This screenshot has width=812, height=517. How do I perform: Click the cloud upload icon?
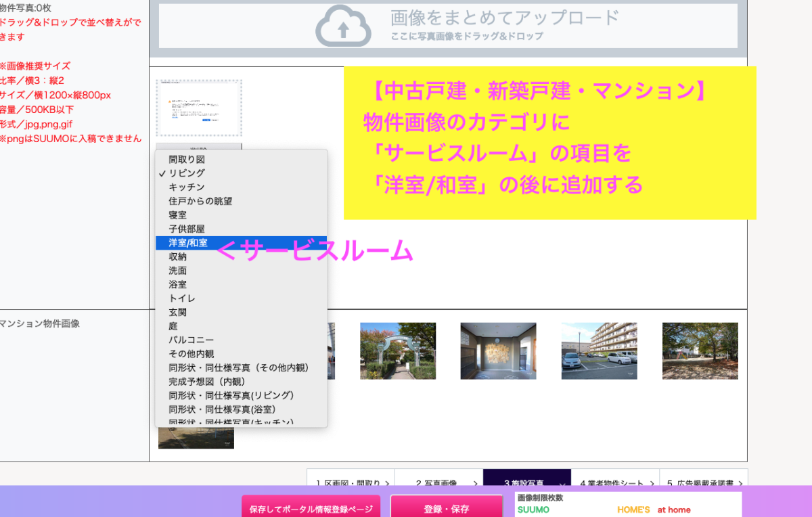[343, 26]
